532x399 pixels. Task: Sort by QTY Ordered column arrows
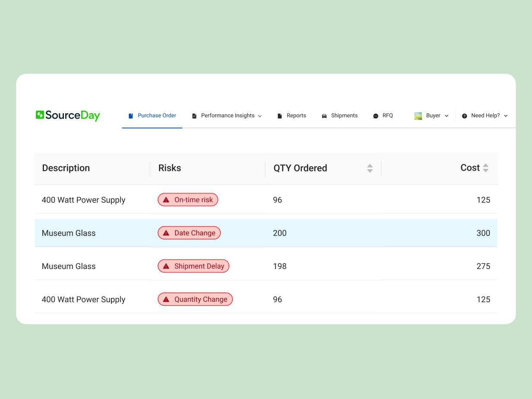370,168
